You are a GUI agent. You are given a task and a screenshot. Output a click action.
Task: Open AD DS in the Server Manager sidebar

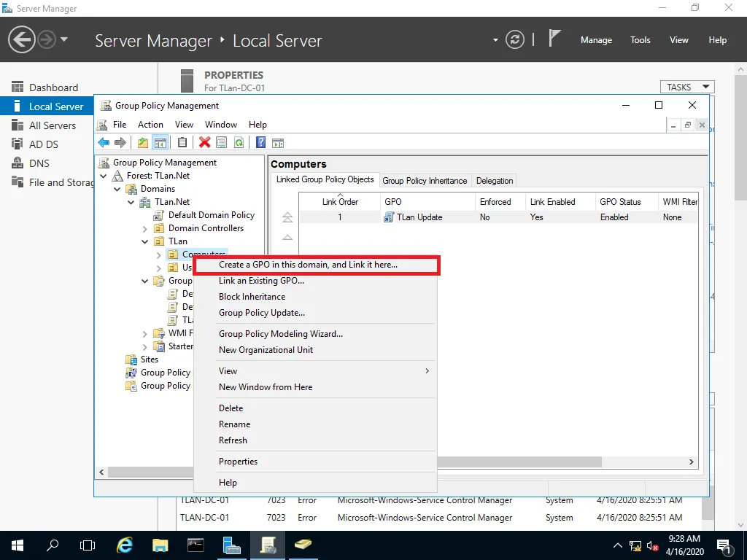43,144
